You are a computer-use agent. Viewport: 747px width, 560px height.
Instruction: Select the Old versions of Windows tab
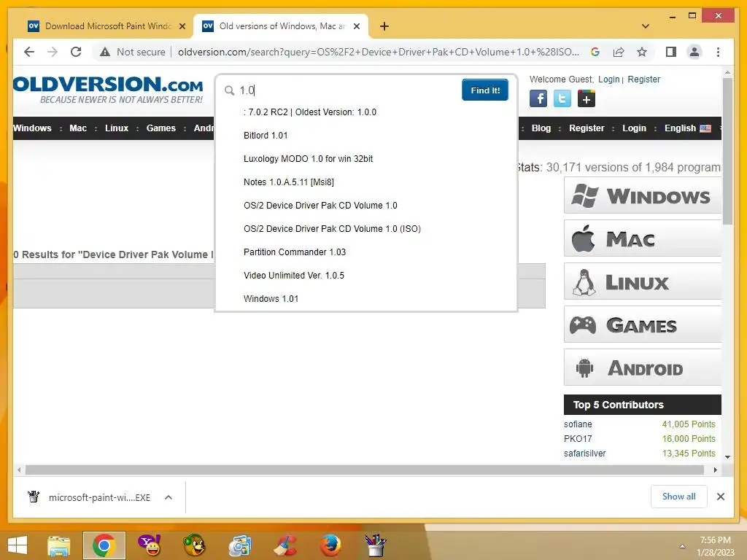(282, 26)
